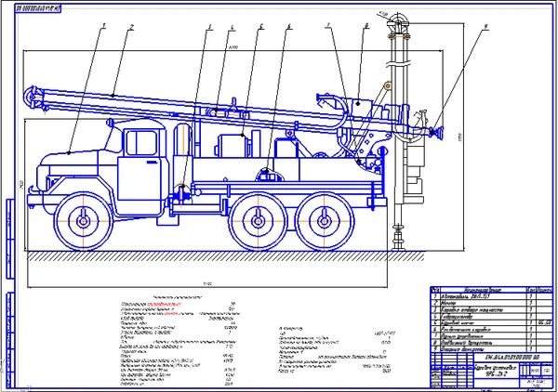Click parts list row number 1
This screenshot has width=558, height=392.
pyautogui.click(x=491, y=295)
